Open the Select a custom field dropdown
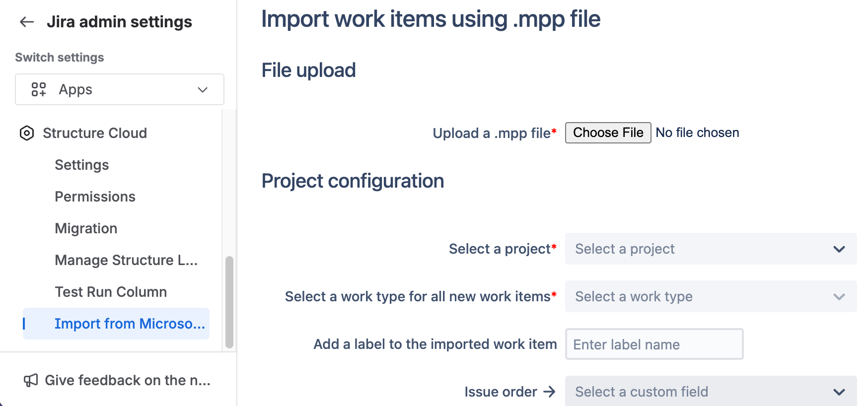868x406 pixels. tap(711, 392)
